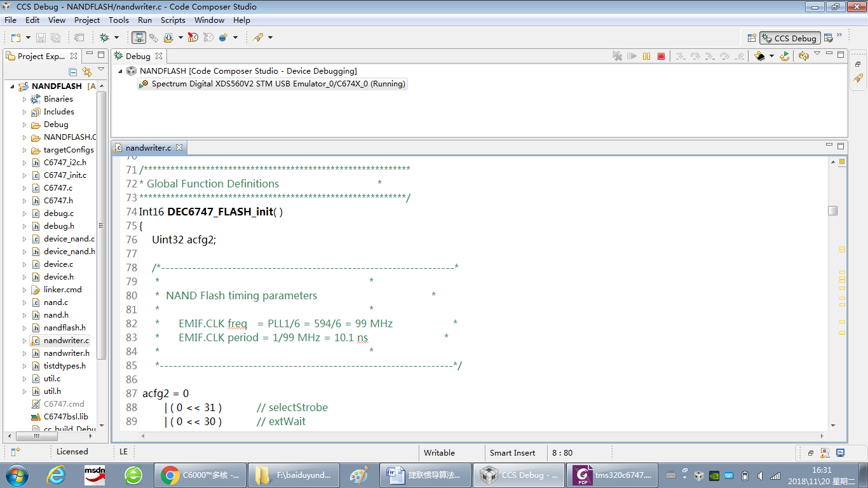The image size is (868, 488).
Task: Click the CCS Edit perspective icon
Action: click(828, 38)
